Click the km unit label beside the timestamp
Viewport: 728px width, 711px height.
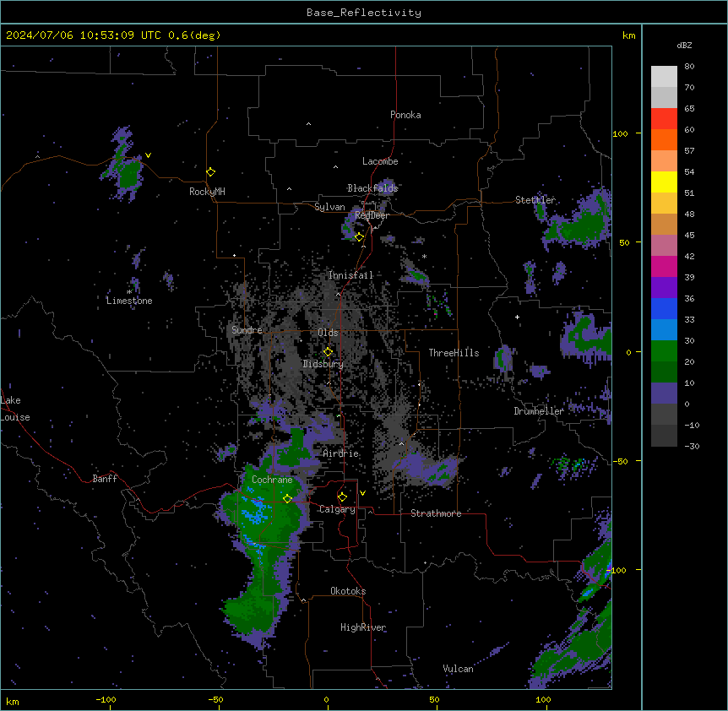click(x=628, y=35)
